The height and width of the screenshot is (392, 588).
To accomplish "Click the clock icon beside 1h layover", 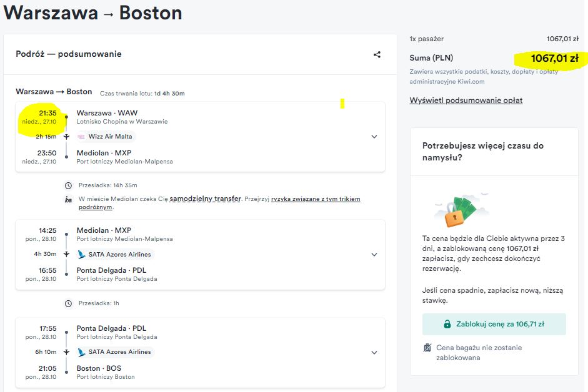I will (x=68, y=303).
